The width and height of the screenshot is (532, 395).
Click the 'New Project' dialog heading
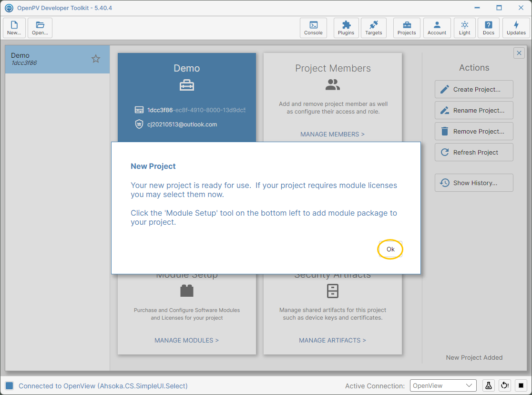(x=153, y=166)
